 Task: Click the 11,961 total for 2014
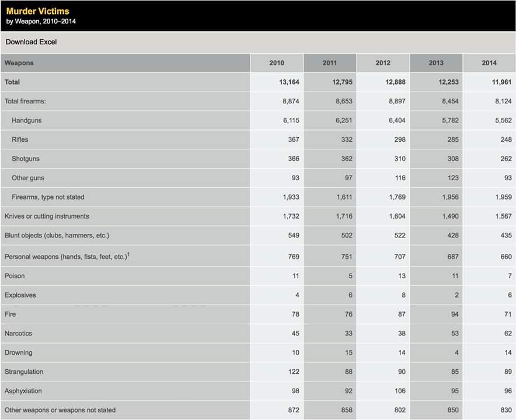click(x=502, y=82)
